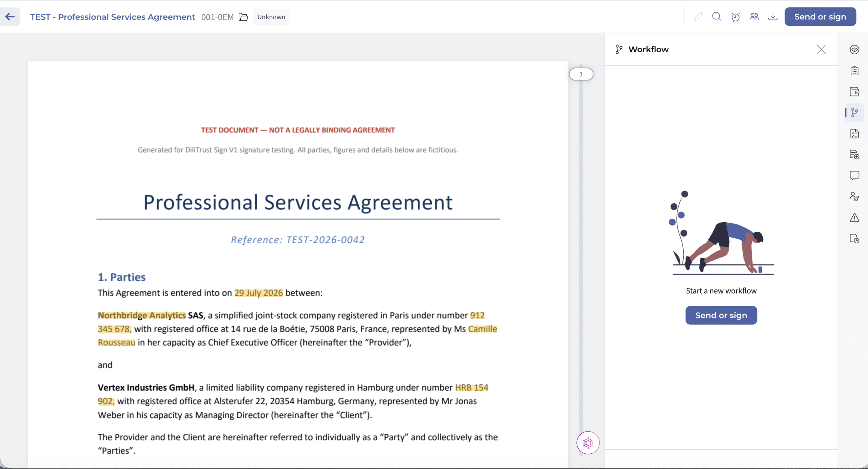Click the page 1 indicator on scrollbar
The width and height of the screenshot is (868, 469).
pos(581,74)
